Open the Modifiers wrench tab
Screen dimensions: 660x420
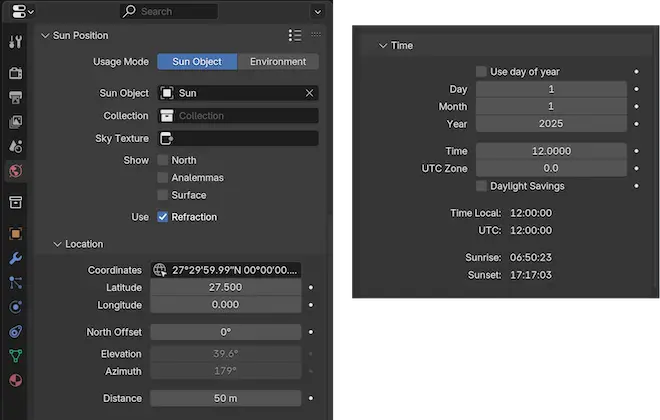(x=15, y=259)
